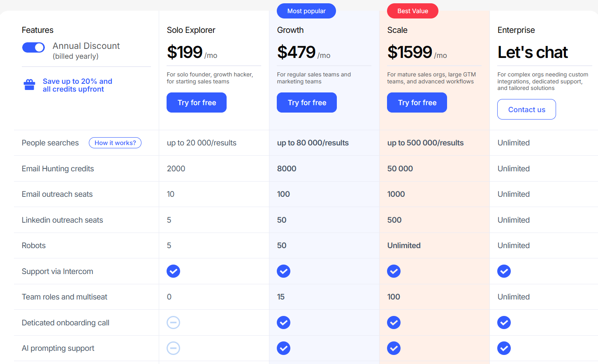Click Support via Intercom checkmark for Solo Explorer
This screenshot has height=364, width=598.
point(173,271)
